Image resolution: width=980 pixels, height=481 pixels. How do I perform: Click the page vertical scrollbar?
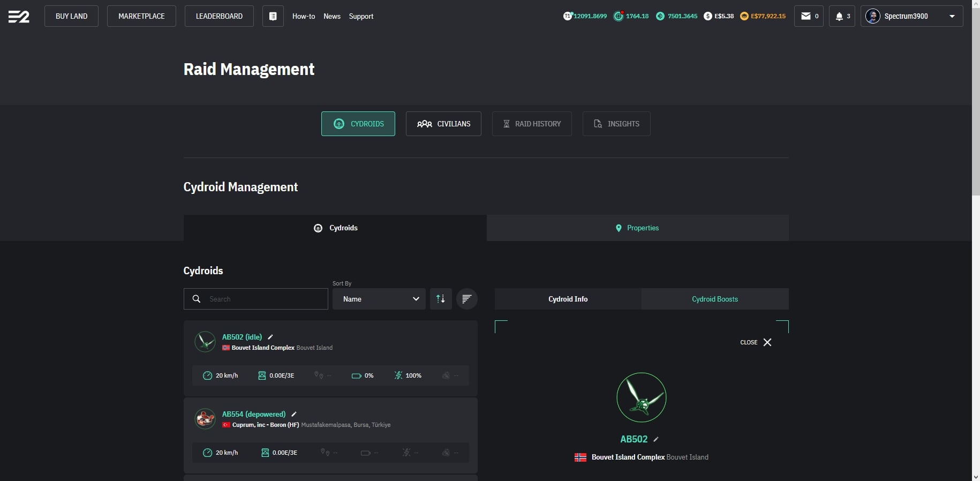[976, 107]
